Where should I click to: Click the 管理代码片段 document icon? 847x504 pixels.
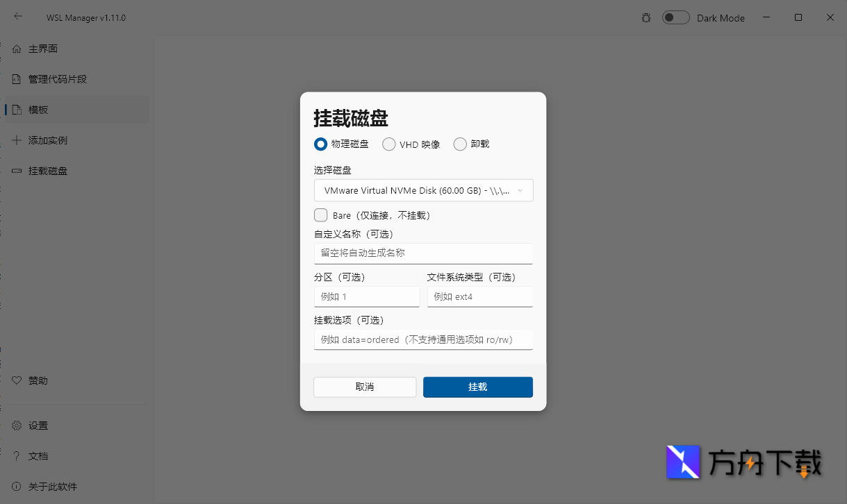pyautogui.click(x=17, y=78)
